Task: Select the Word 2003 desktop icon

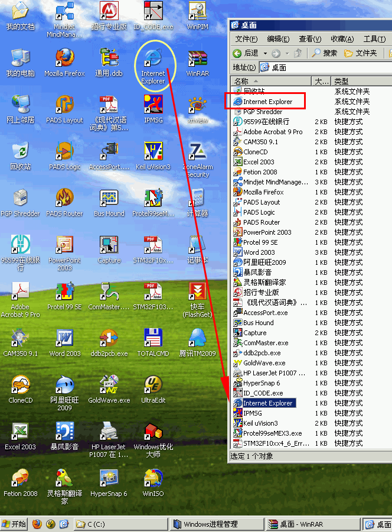Action: (65, 343)
